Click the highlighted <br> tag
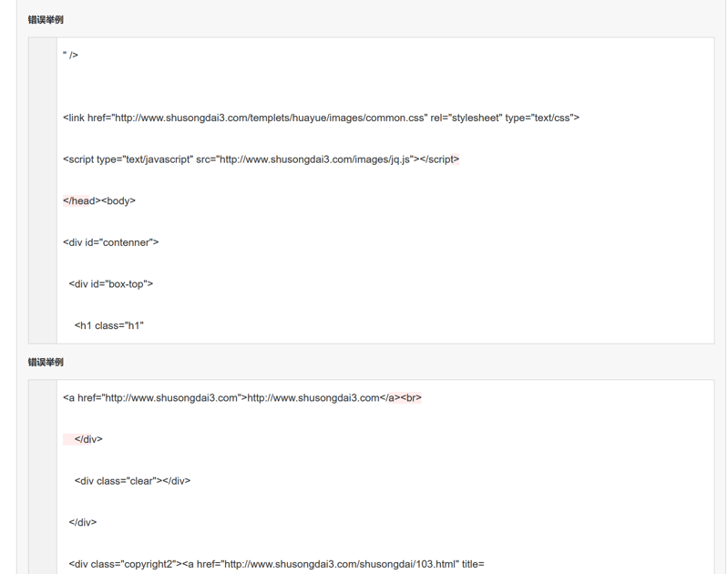 coord(411,398)
